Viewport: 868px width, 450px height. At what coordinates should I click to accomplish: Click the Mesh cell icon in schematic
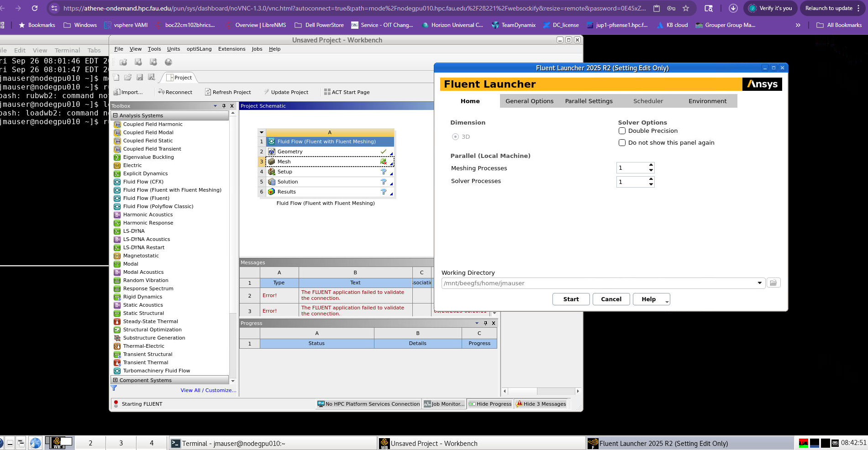pos(272,162)
